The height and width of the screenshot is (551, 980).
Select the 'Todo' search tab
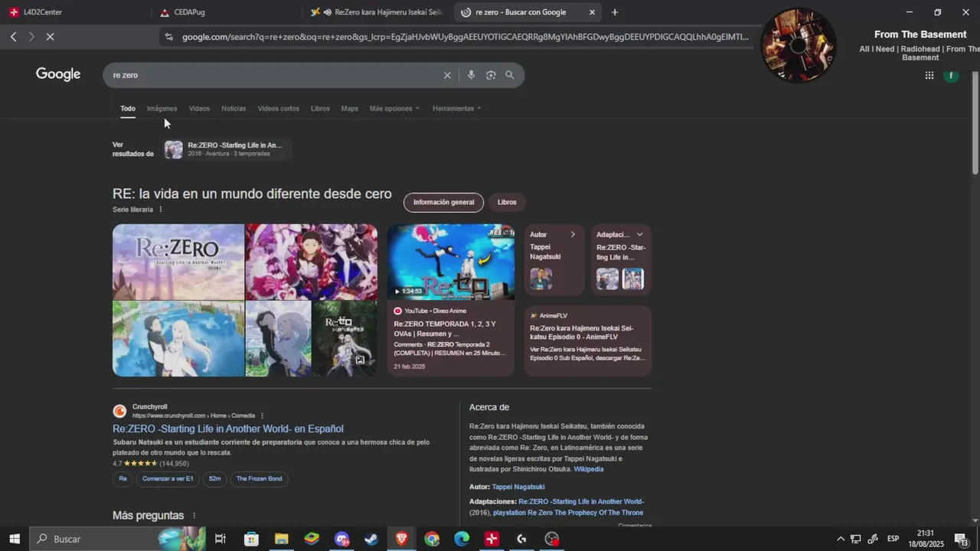[128, 109]
